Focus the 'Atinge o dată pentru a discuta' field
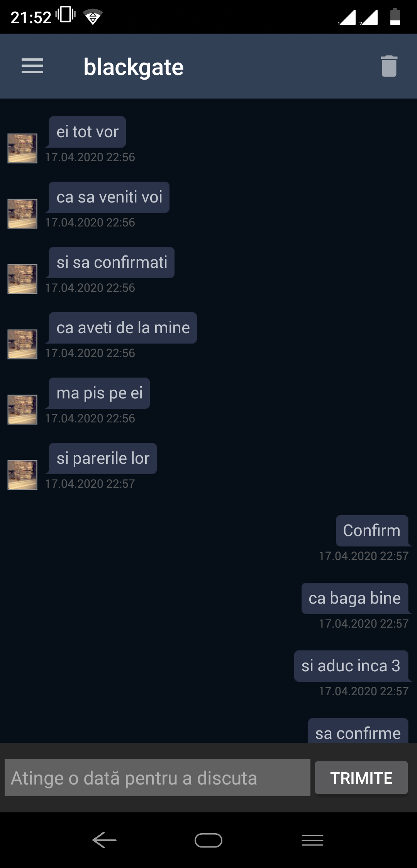 158,778
